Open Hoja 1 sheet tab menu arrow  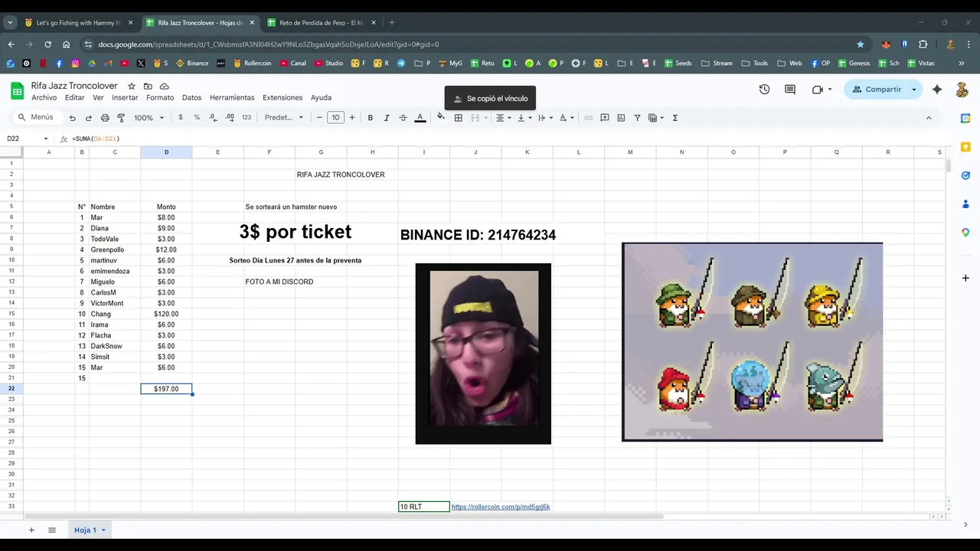click(x=103, y=530)
